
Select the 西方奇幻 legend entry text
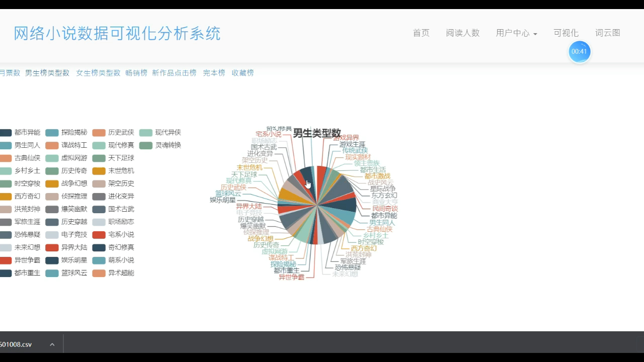tap(27, 197)
